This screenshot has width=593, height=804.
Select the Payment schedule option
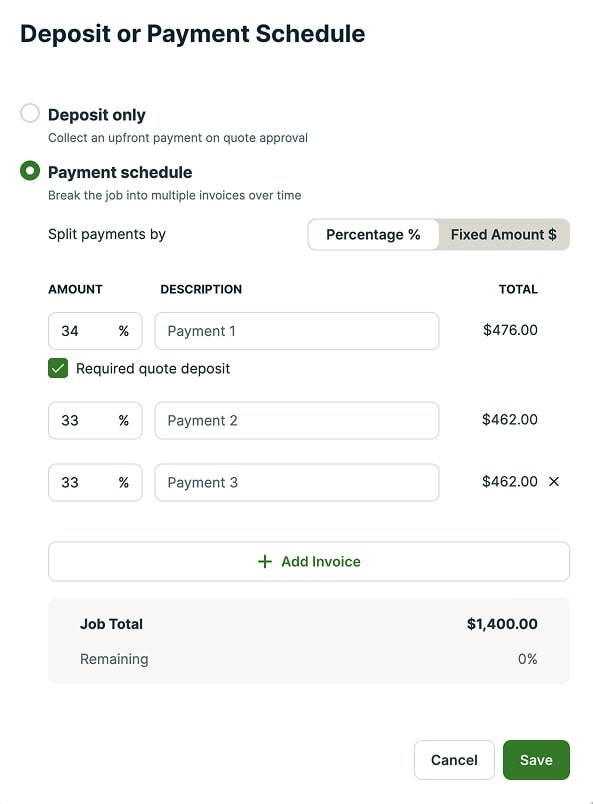tap(28, 171)
